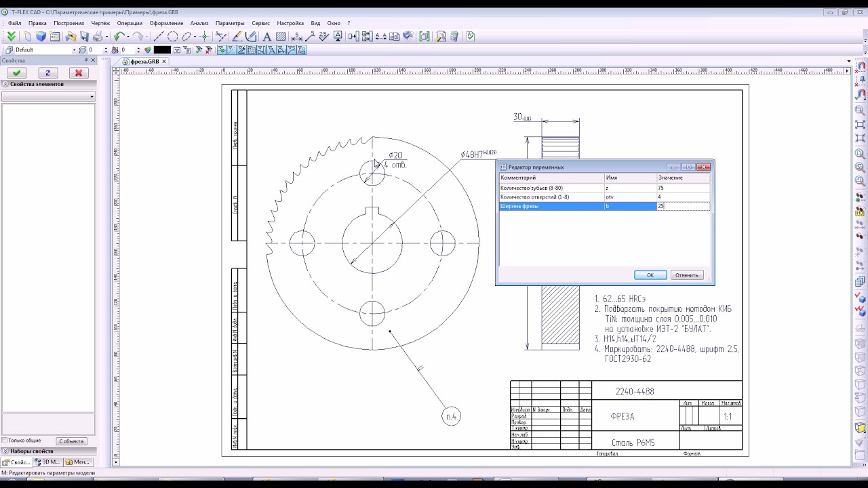Cancel with the red X button
Screen dimensions: 868x488
[x=79, y=73]
